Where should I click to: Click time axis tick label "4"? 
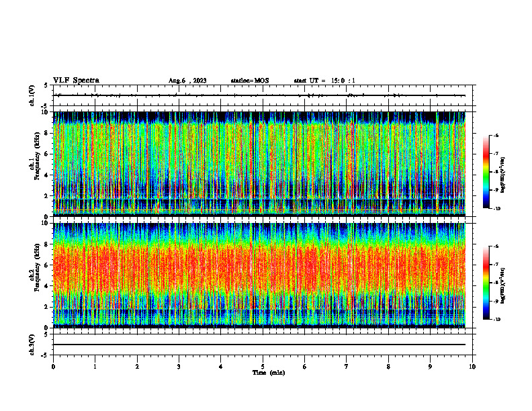(221, 367)
